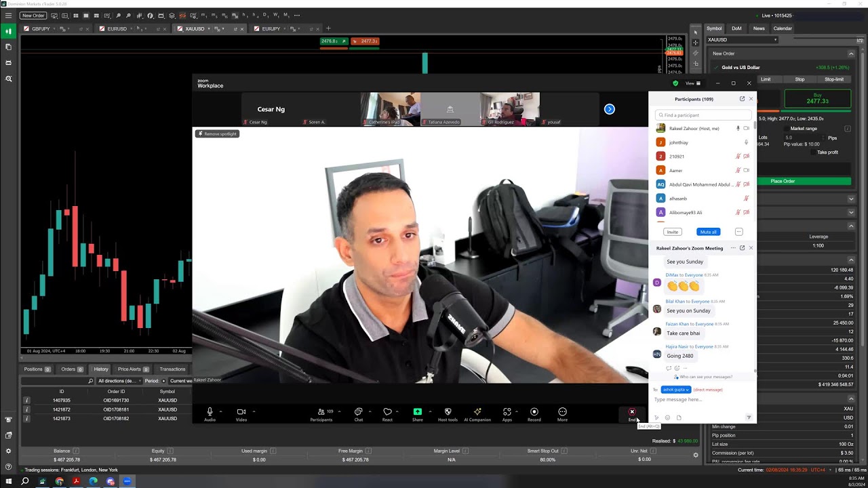Open the Positions tab in bottom panel

(37, 369)
